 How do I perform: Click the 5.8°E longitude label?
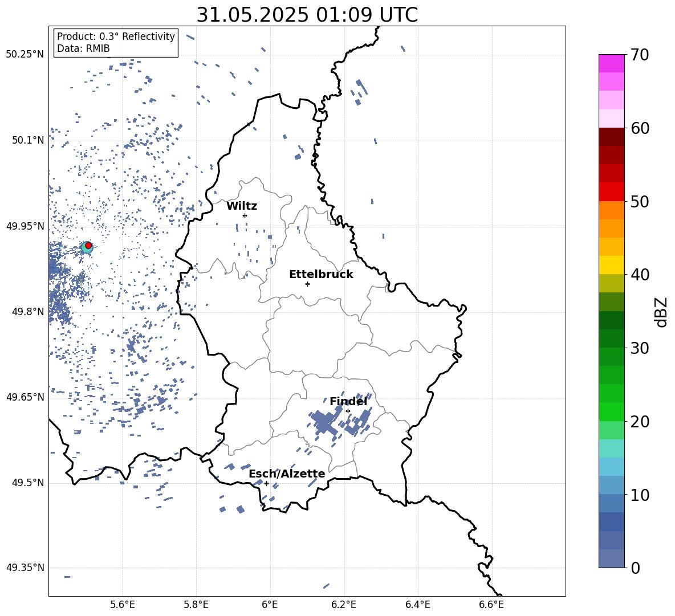[196, 605]
